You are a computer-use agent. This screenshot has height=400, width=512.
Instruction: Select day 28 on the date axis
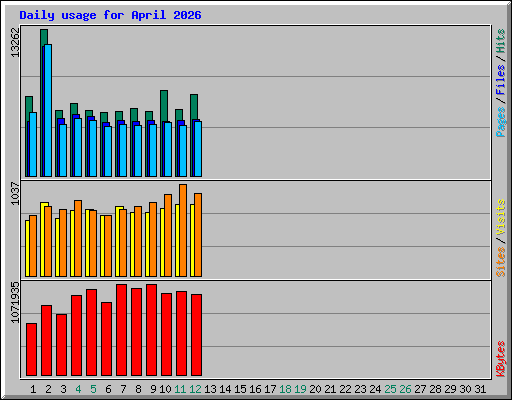435,389
